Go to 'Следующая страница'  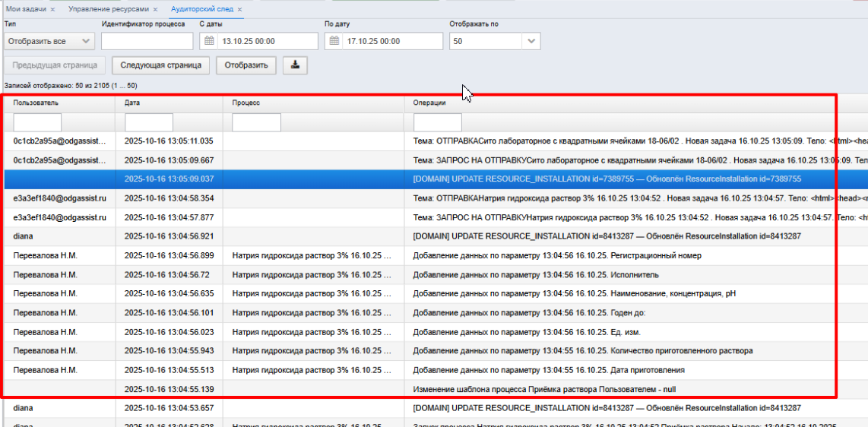point(160,65)
